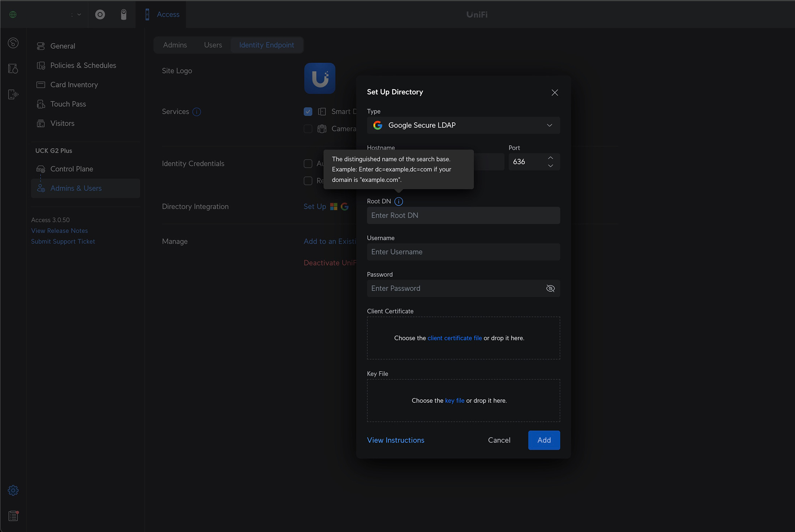This screenshot has width=795, height=532.
Task: Open the reader device icon in left rail
Action: click(13, 94)
